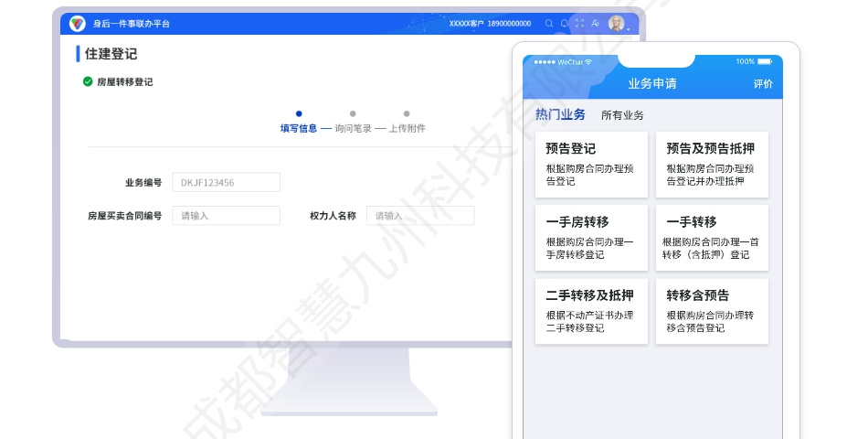
Task: Select the 二手转移及抵押 card
Action: pos(591,311)
